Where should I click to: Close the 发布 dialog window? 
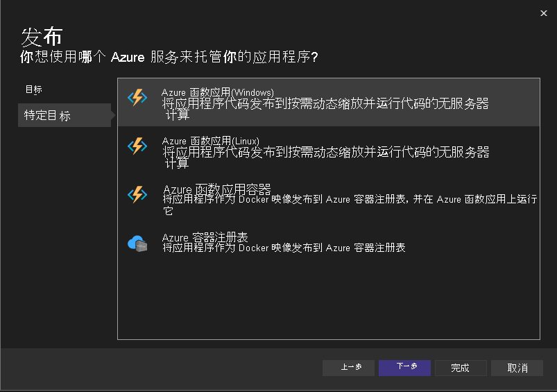click(543, 12)
